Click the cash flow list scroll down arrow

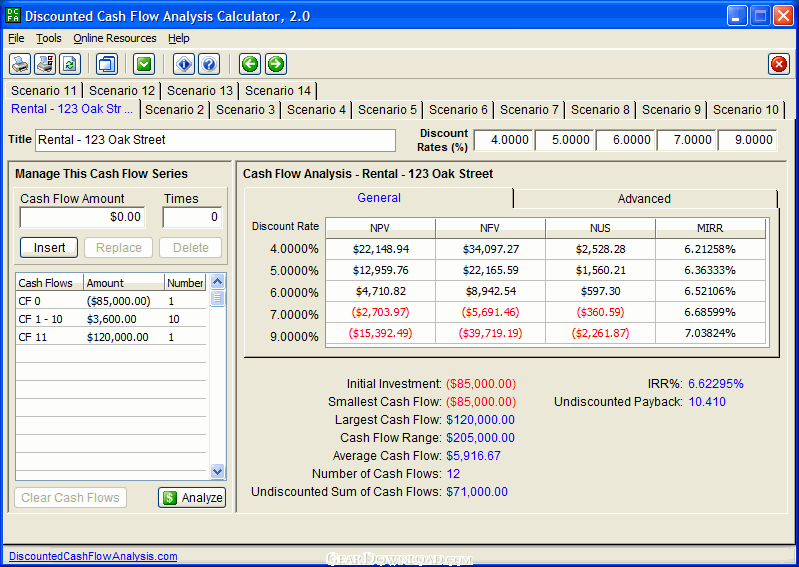(x=218, y=471)
